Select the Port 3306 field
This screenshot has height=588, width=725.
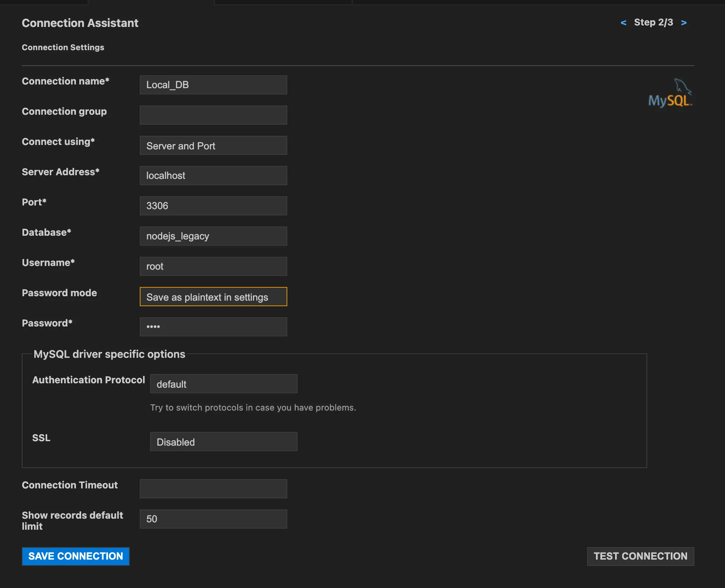(213, 206)
